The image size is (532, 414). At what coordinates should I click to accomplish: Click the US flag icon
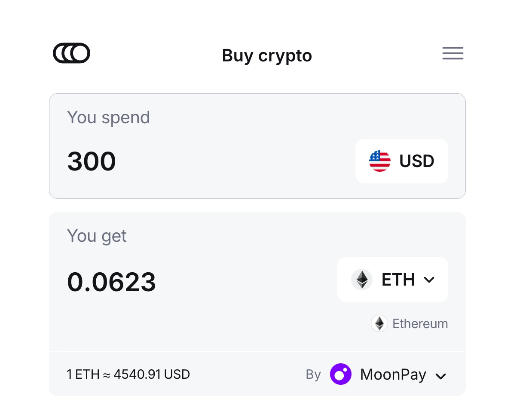pos(380,161)
